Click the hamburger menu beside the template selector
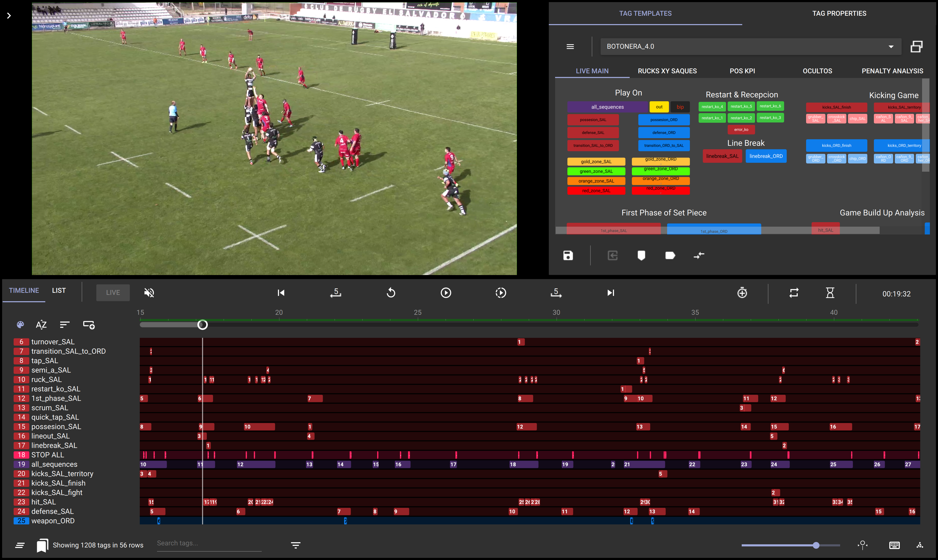 (x=570, y=46)
